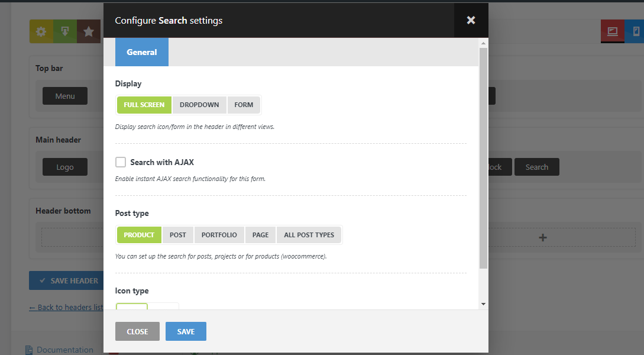
Task: Click the yellow gear settings icon
Action: [41, 32]
